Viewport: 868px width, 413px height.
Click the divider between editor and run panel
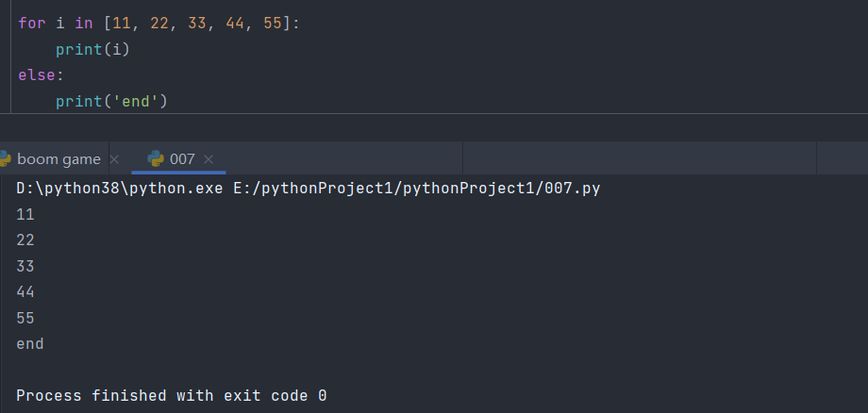click(x=434, y=115)
